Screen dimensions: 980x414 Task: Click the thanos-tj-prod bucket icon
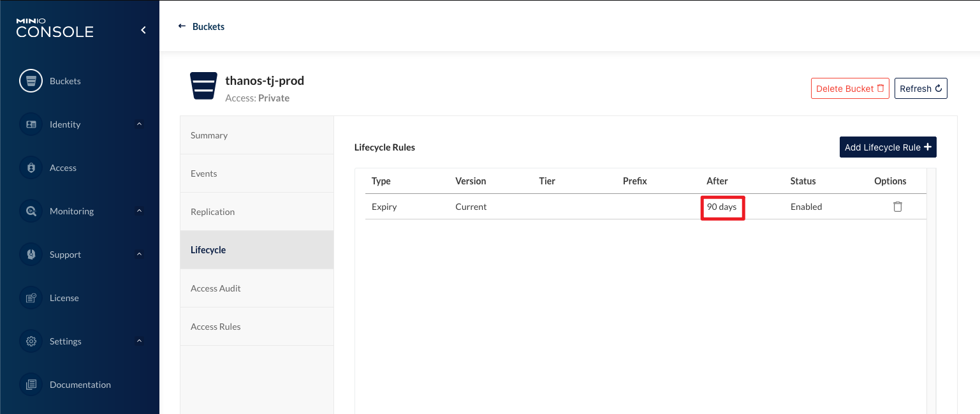coord(203,86)
